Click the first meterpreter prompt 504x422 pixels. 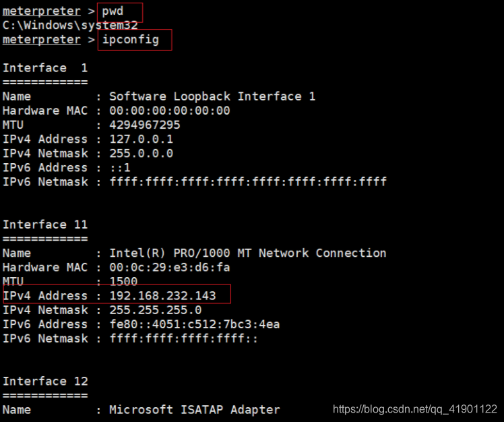(42, 11)
